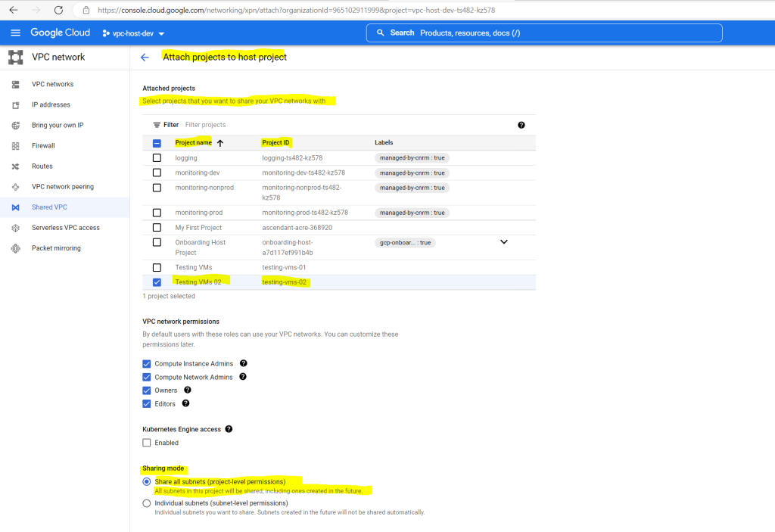
Task: Open help for Compute Instance Admins
Action: coord(243,363)
